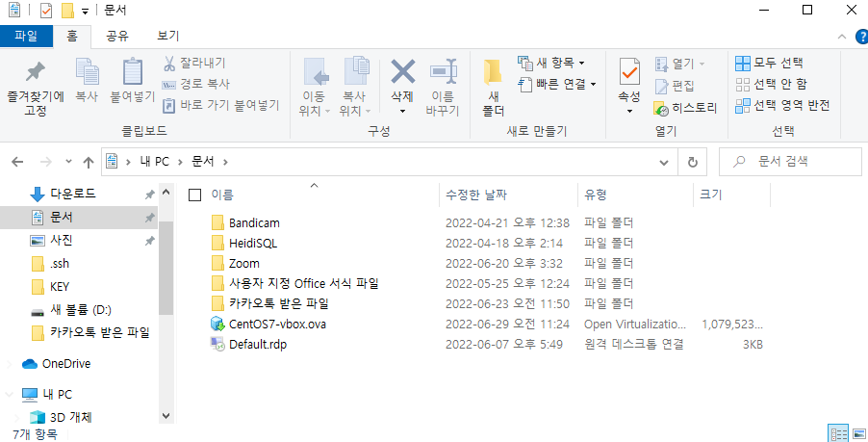Click 선택 안 함 (select none)

click(771, 84)
